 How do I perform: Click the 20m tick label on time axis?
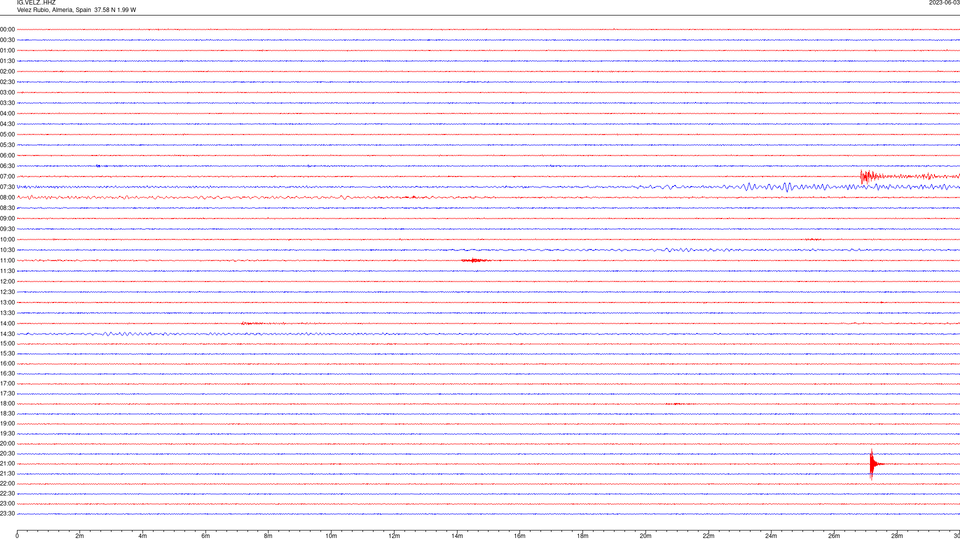click(645, 536)
